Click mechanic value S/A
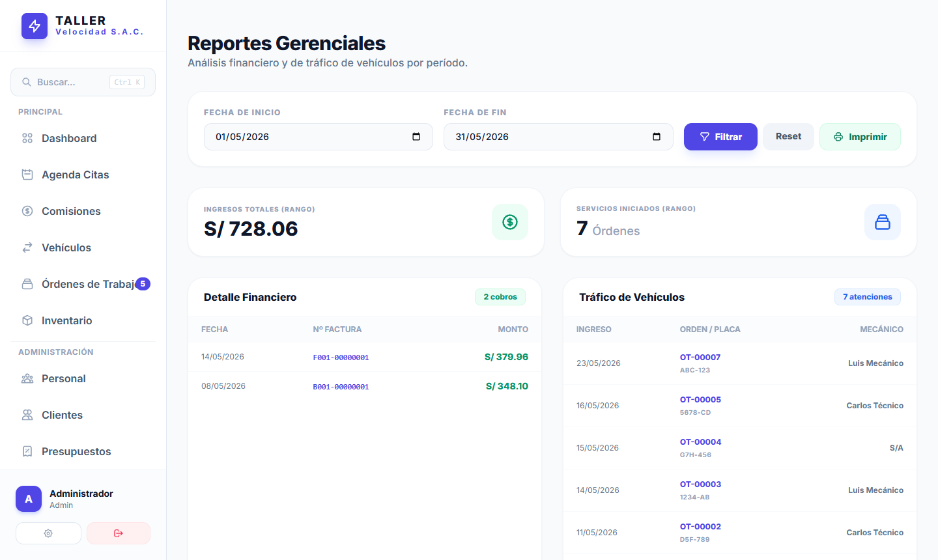Screen dimensions: 938x560 (896, 448)
